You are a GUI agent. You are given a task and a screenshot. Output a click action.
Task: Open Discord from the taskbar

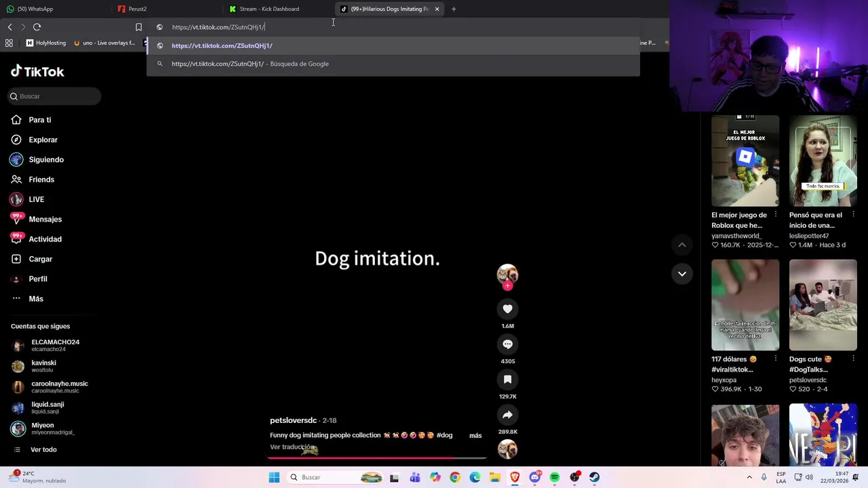pyautogui.click(x=534, y=477)
